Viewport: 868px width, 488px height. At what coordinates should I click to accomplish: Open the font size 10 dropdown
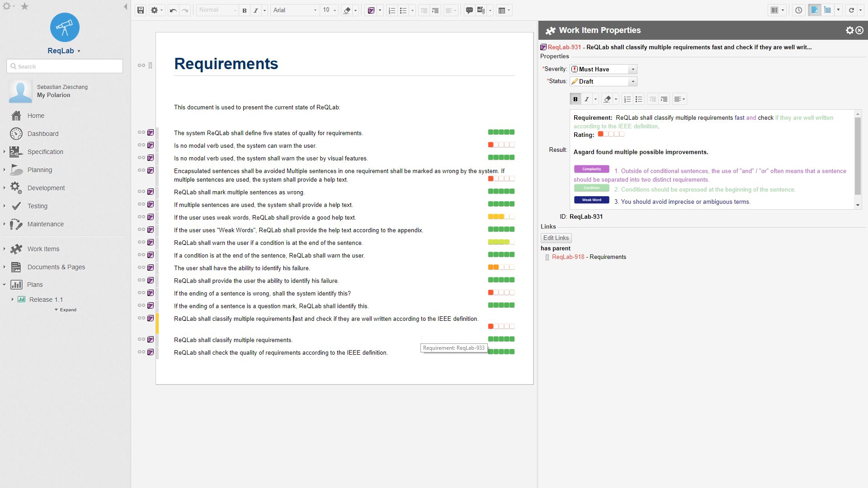point(330,10)
